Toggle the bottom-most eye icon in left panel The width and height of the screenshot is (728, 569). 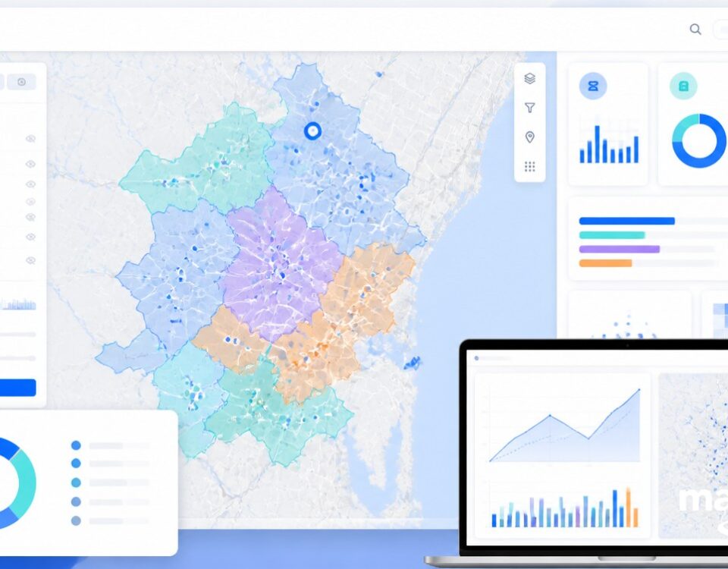[30, 260]
